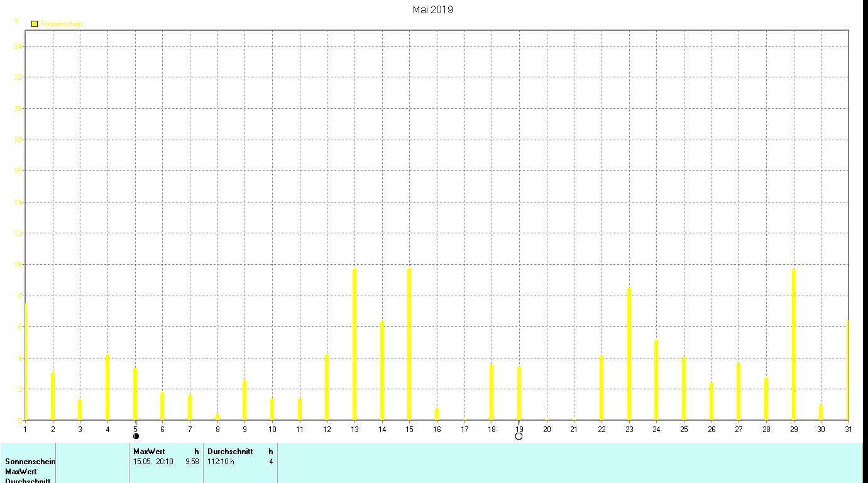The height and width of the screenshot is (483, 868).
Task: Click the Sonnenschein row label in table
Action: pyautogui.click(x=30, y=462)
